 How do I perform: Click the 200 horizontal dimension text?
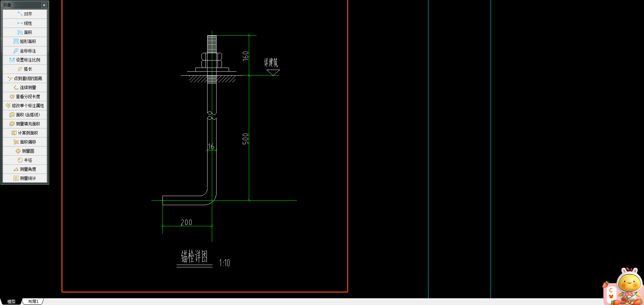coord(186,222)
